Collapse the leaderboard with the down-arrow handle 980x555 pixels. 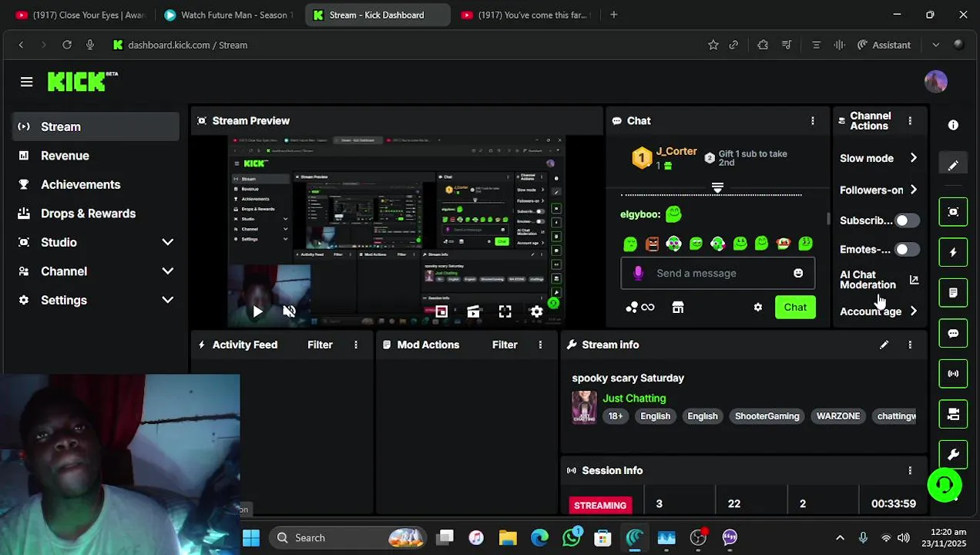pos(717,188)
